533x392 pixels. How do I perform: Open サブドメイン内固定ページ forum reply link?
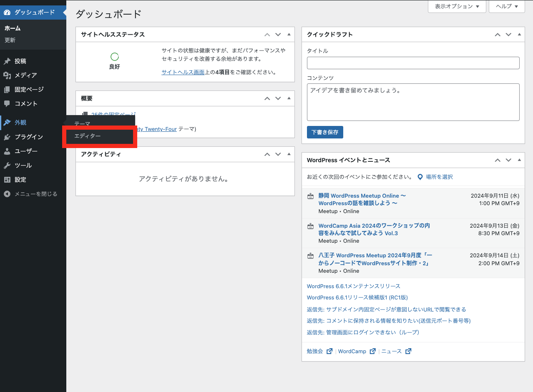click(387, 309)
